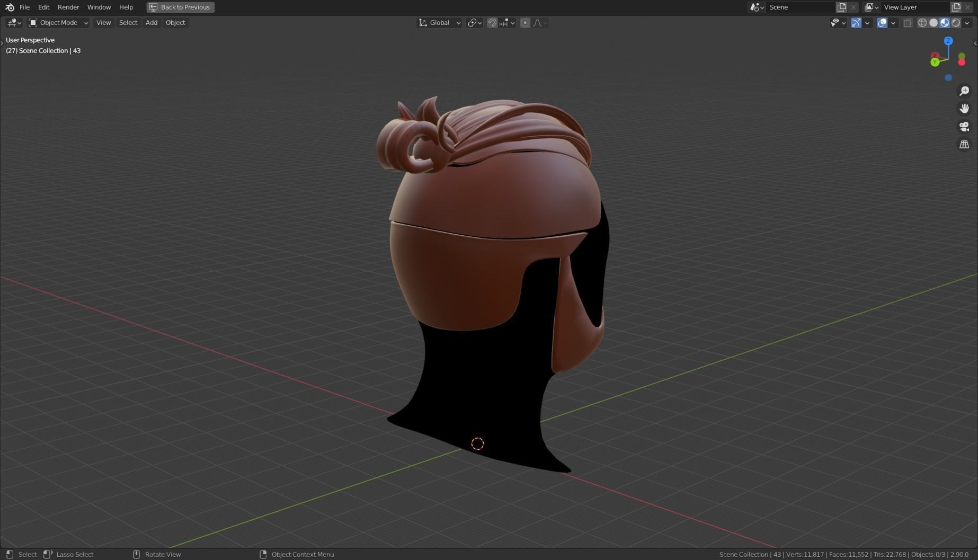The image size is (978, 560).
Task: Toggle the perspective/orthographic grid icon
Action: [x=964, y=144]
